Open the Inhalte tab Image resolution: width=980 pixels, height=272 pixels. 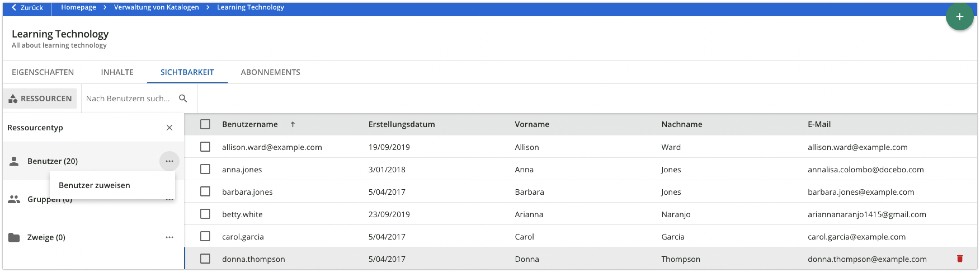click(x=117, y=72)
